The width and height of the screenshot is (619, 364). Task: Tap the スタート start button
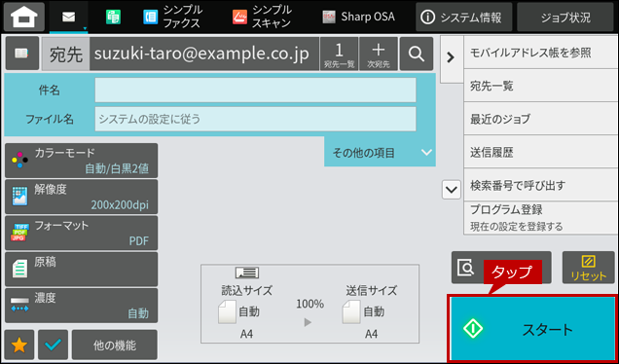tap(532, 328)
